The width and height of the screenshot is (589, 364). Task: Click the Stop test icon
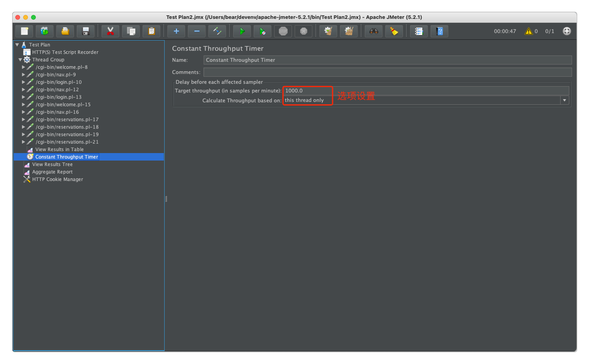click(x=283, y=31)
